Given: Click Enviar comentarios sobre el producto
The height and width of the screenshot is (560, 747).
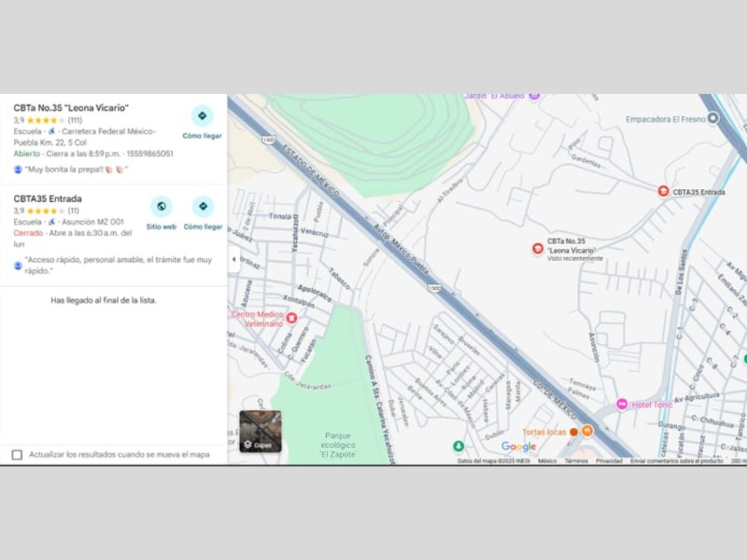Looking at the screenshot, I should (x=676, y=461).
